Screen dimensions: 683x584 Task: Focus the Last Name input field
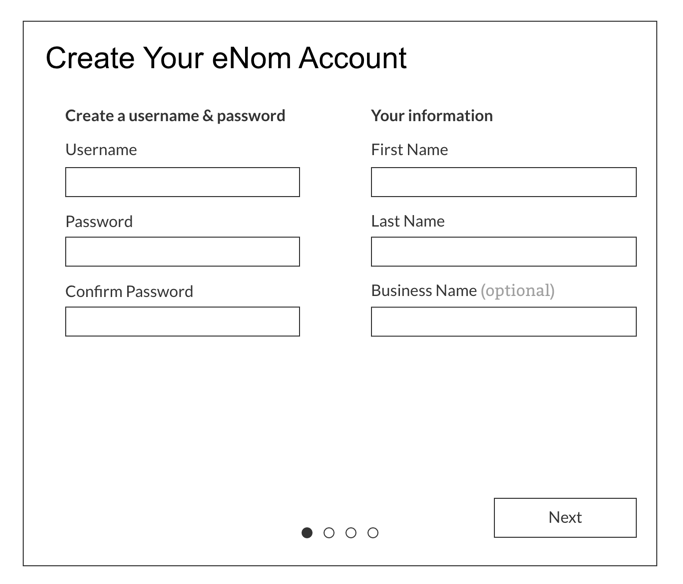click(x=503, y=252)
